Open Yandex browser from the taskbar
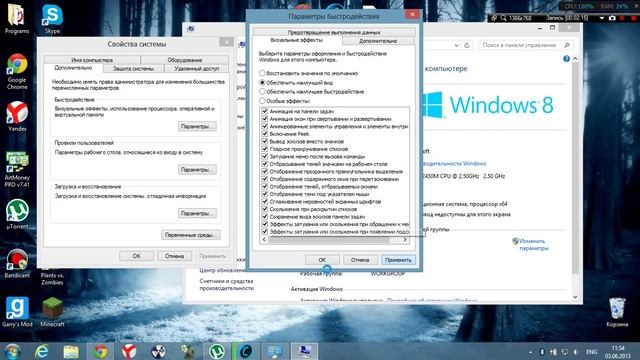The image size is (640, 360). pyautogui.click(x=129, y=351)
